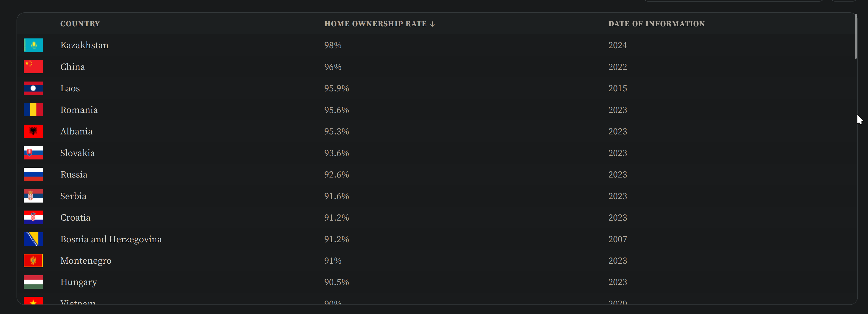The height and width of the screenshot is (314, 868).
Task: Click the Romania flag icon
Action: pos(33,110)
